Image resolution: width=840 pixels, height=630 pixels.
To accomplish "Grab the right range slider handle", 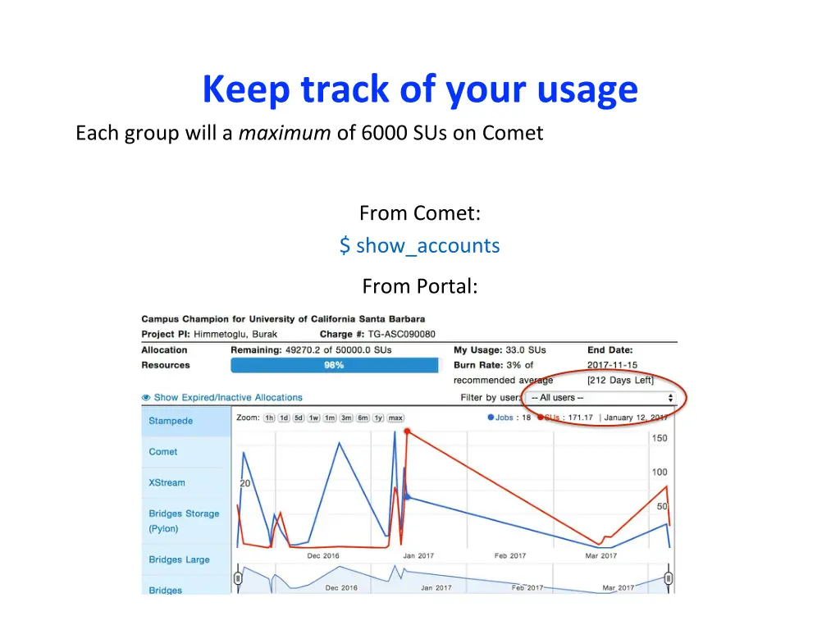I will point(669,578).
